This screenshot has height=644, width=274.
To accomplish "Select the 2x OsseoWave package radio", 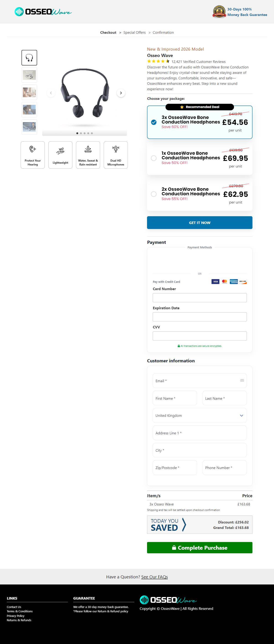I will click(154, 194).
